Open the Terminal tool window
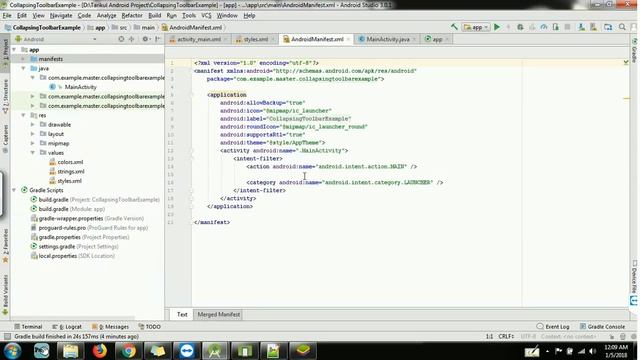640x360 pixels. tap(28, 327)
